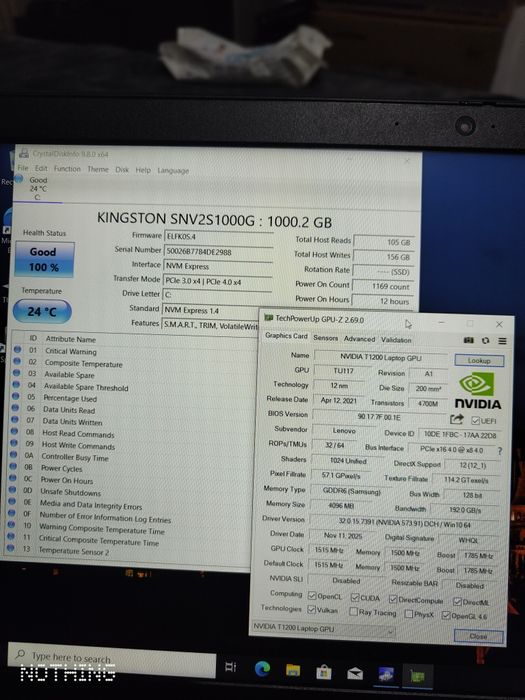Click the Driver Version field in GPU-Z
Viewport: 525px width, 700px height.
coord(404,523)
